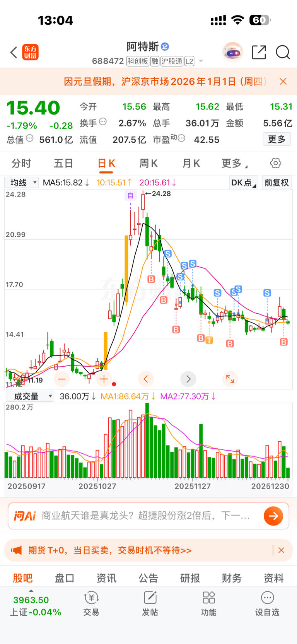Viewport: 297px width, 644px height.
Task: Open the 东方财富 logo icon
Action: point(30,52)
